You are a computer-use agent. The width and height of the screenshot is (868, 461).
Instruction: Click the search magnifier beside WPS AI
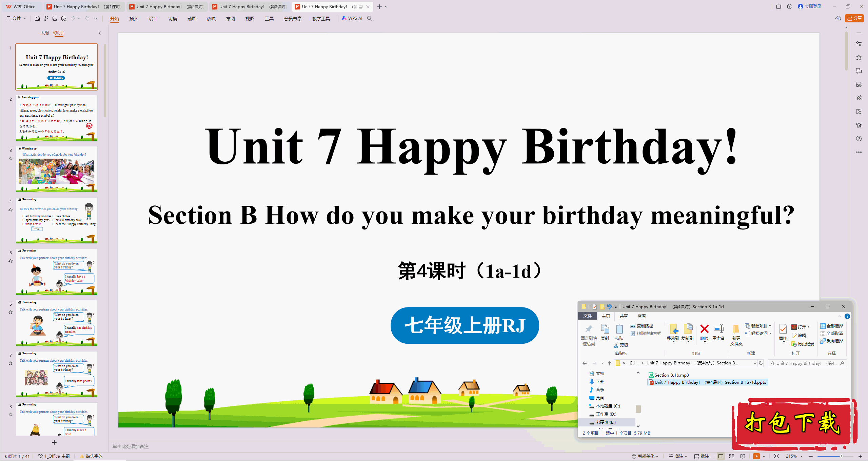[x=370, y=18]
